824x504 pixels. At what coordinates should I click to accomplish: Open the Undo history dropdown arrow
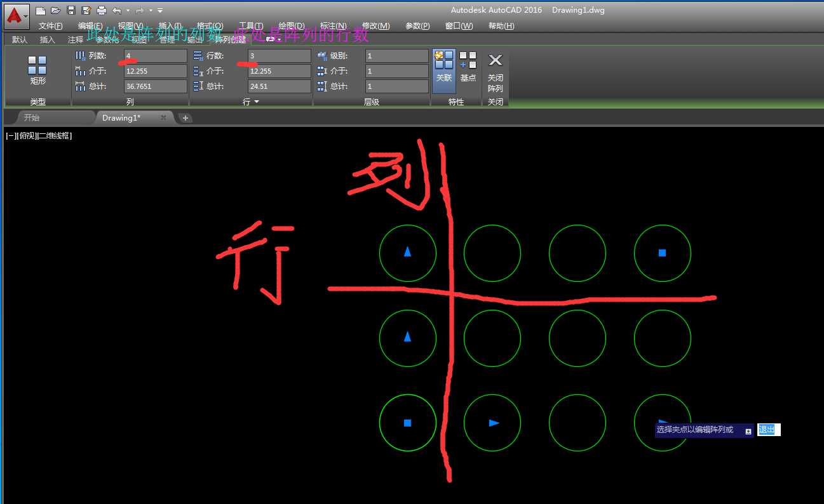click(128, 11)
